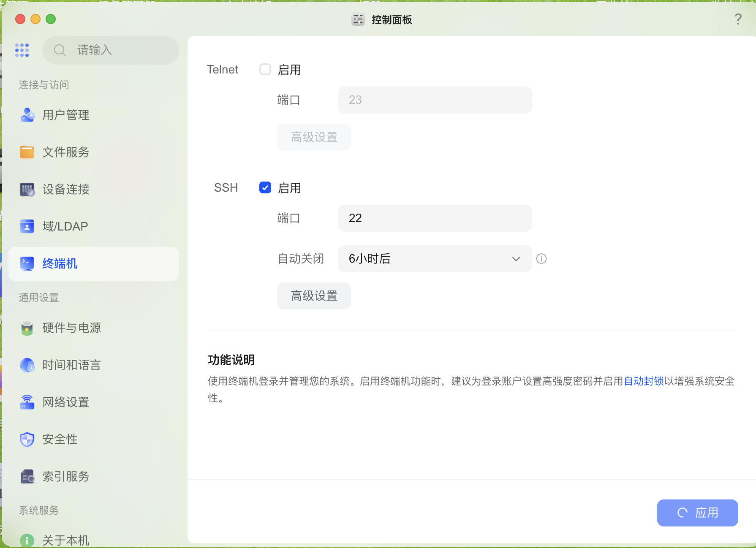Click the Telnet port field showing 23
Screen dimensions: 756x548
click(x=435, y=100)
